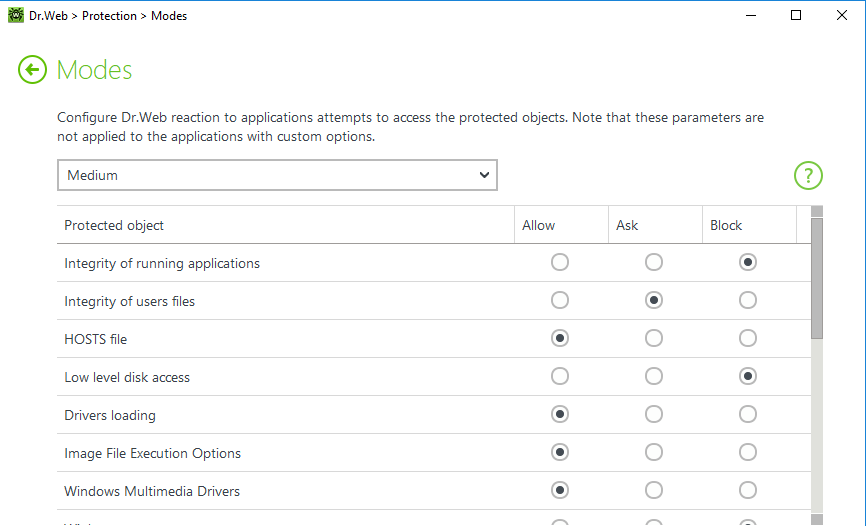Set Image File Execution Options to Block
This screenshot has width=867, height=526.
(x=748, y=452)
